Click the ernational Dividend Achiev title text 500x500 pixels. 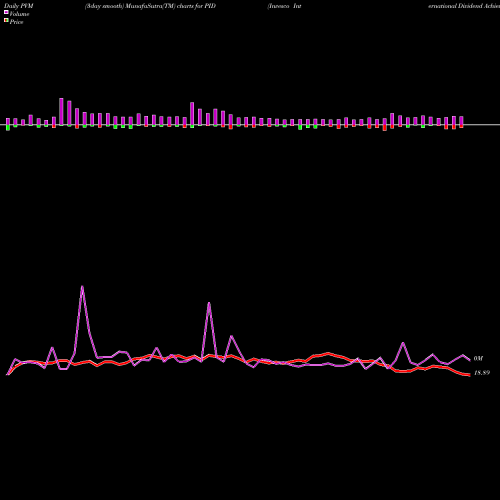click(x=464, y=6)
